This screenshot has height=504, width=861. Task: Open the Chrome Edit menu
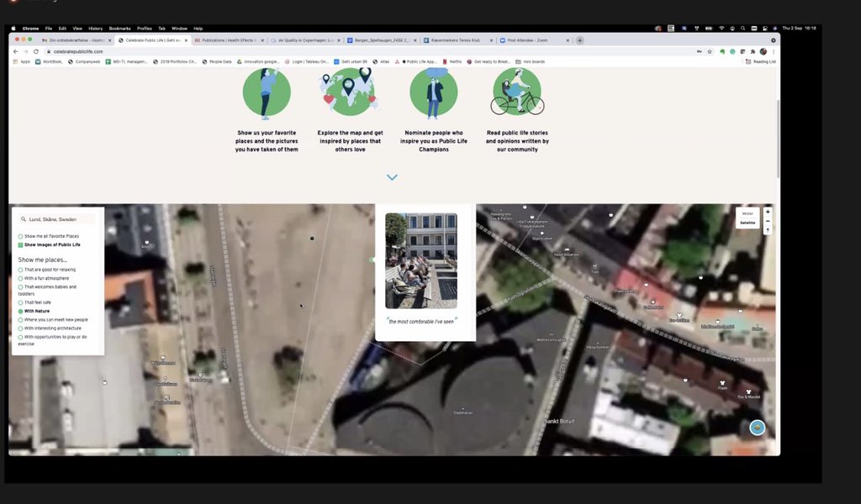click(62, 29)
